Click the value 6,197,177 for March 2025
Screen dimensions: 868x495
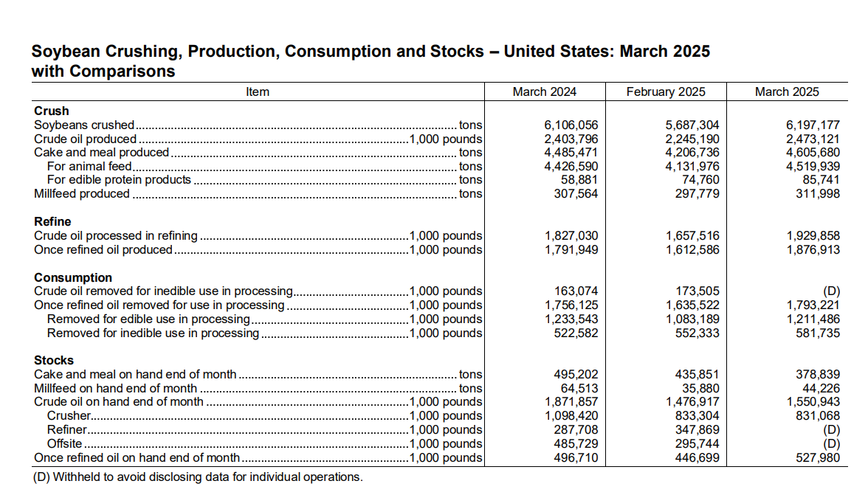(x=813, y=125)
